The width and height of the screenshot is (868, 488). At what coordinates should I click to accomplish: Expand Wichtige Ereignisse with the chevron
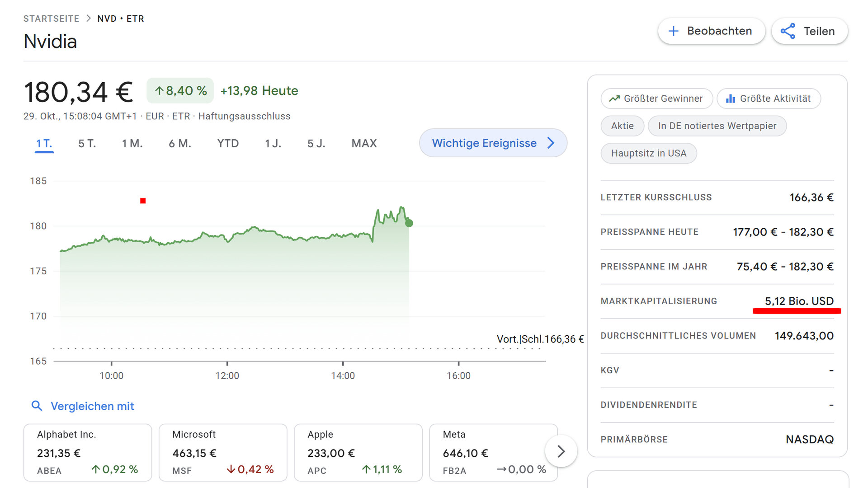[x=551, y=143]
